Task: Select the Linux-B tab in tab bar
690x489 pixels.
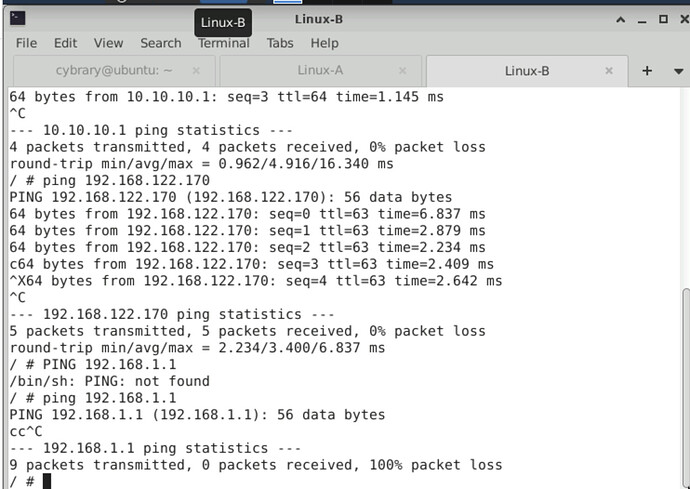Action: click(528, 71)
